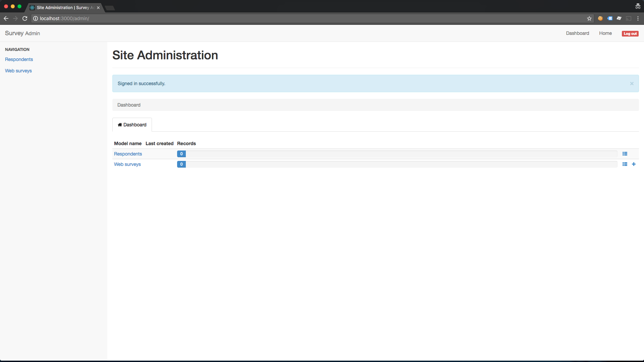
Task: View site information icon in address bar
Action: point(36,18)
